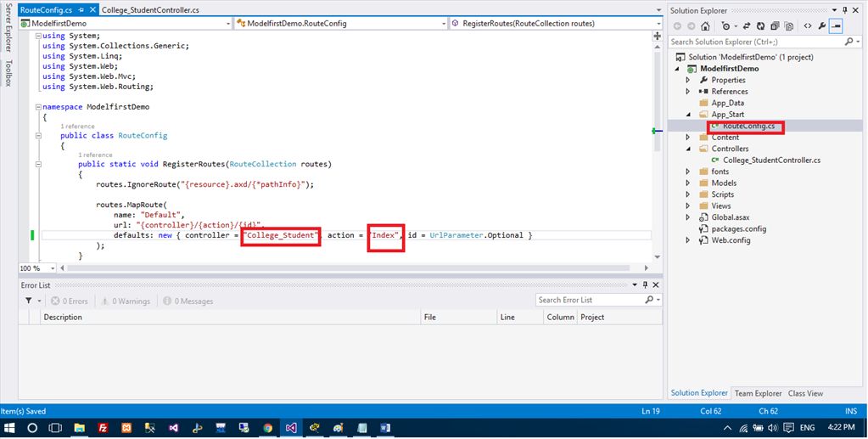
Task: Collapse the App_Start folder
Action: coord(688,114)
